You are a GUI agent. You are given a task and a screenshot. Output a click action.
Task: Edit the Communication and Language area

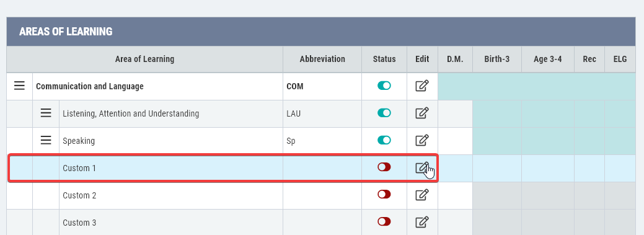click(x=422, y=86)
